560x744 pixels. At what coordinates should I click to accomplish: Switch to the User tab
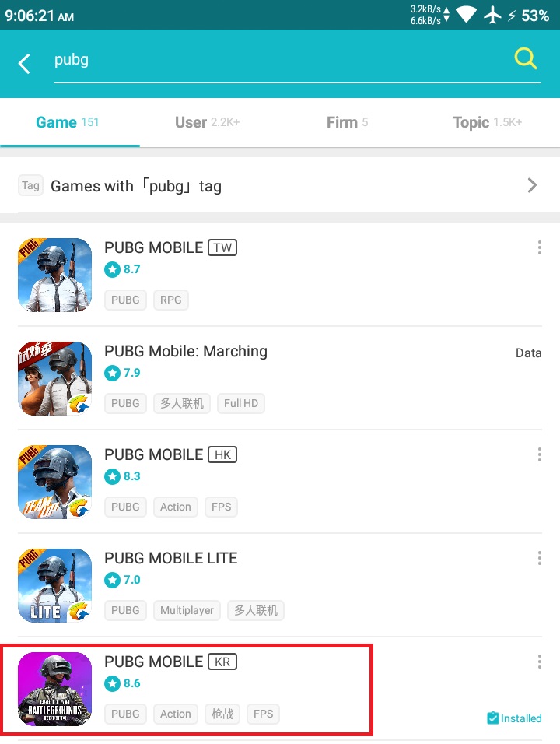(207, 122)
